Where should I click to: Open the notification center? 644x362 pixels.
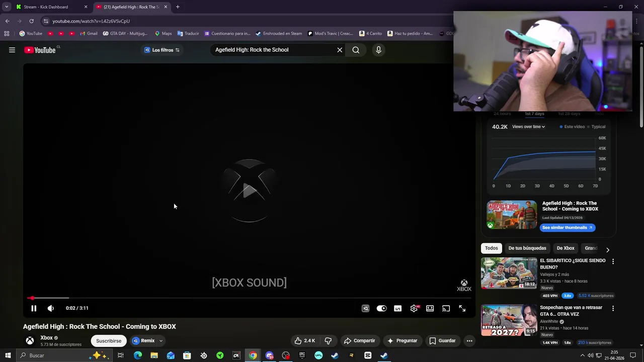[x=633, y=355]
